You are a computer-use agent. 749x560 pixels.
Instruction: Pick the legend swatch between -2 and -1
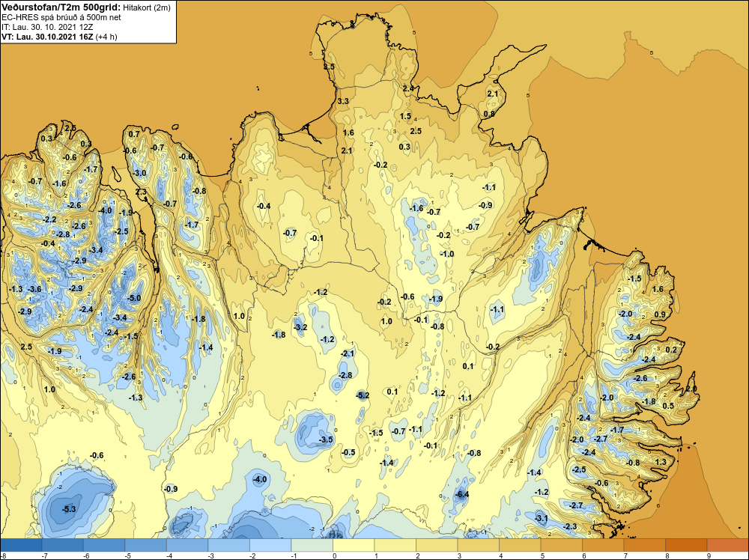tap(270, 544)
